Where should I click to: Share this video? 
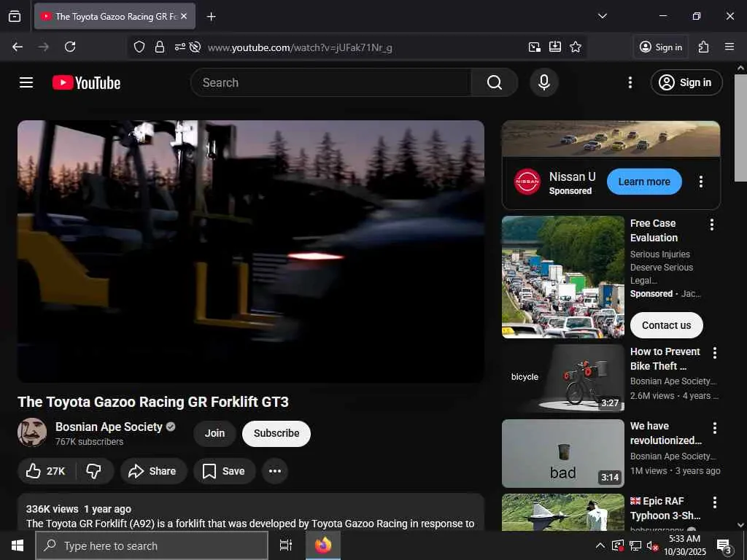point(153,471)
